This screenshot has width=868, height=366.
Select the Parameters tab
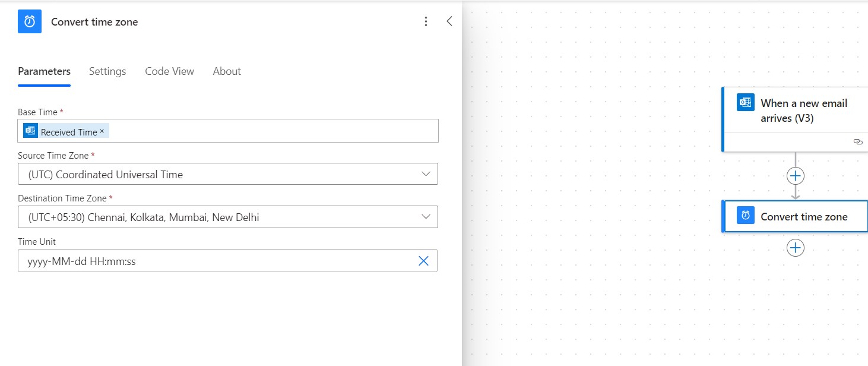[44, 71]
